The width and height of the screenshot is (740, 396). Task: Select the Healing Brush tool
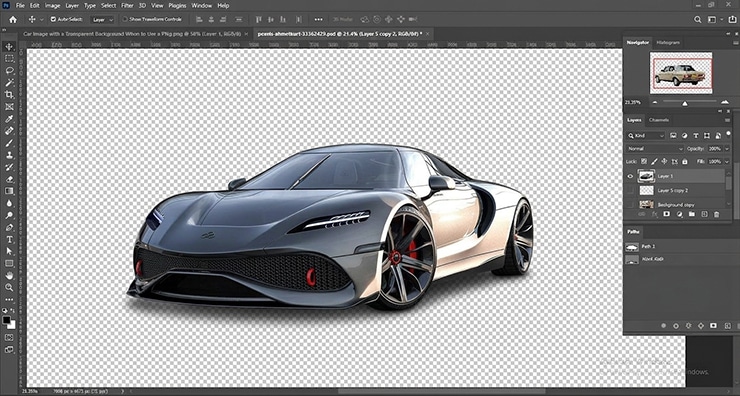click(x=9, y=131)
